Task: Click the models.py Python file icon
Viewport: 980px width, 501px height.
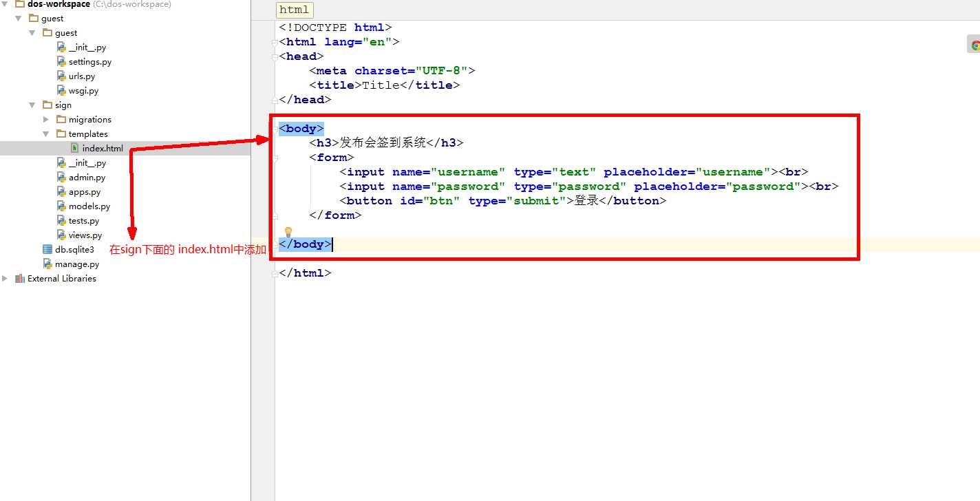Action: tap(61, 206)
